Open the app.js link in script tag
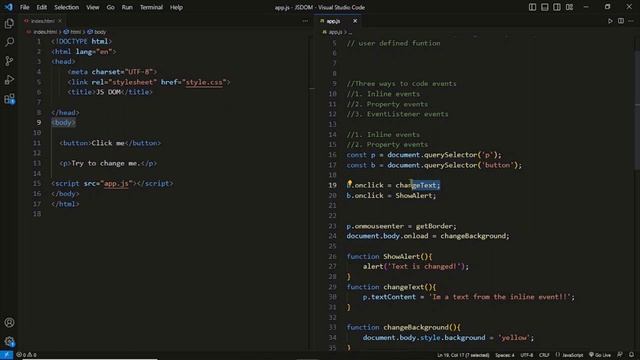 116,184
